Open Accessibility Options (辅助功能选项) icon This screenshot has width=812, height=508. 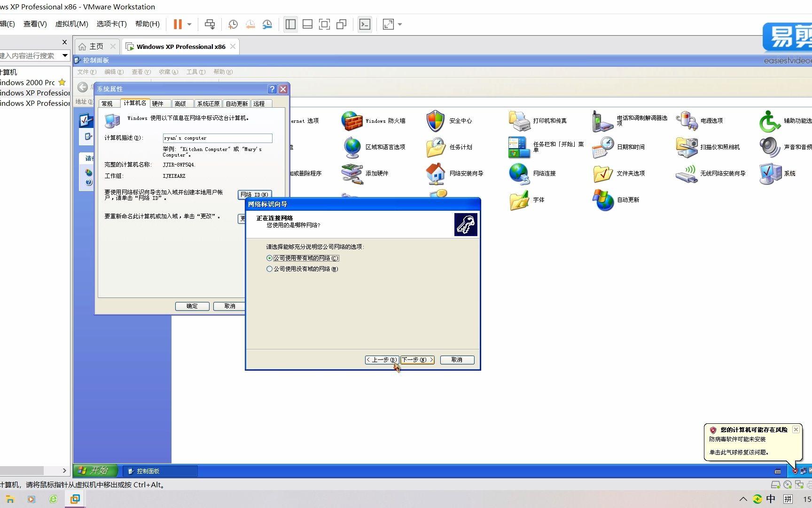click(770, 121)
